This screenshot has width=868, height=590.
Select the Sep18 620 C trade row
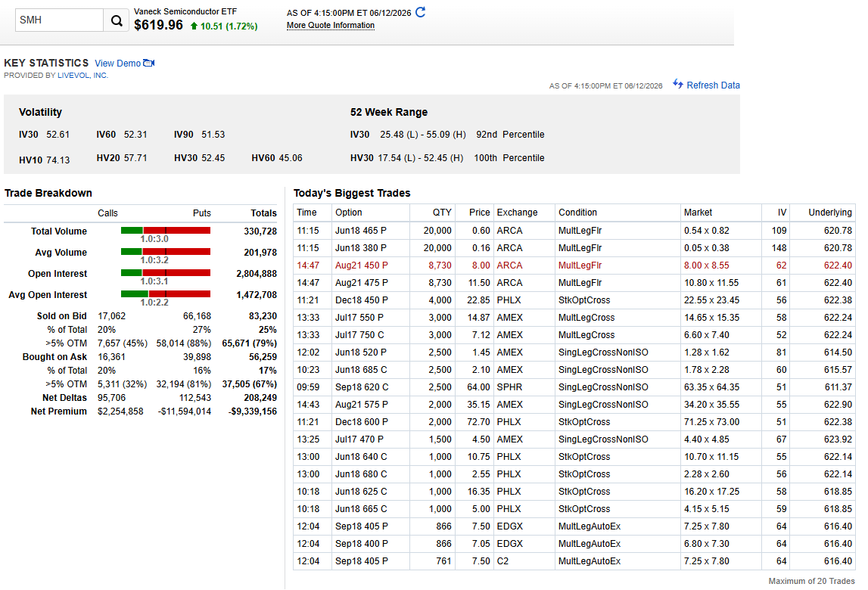[x=574, y=387]
